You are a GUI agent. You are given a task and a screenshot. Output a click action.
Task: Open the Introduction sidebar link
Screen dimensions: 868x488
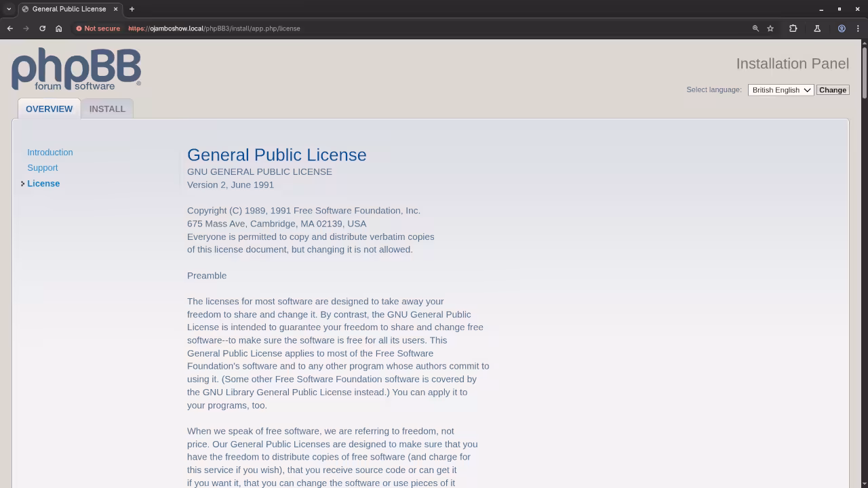point(50,152)
